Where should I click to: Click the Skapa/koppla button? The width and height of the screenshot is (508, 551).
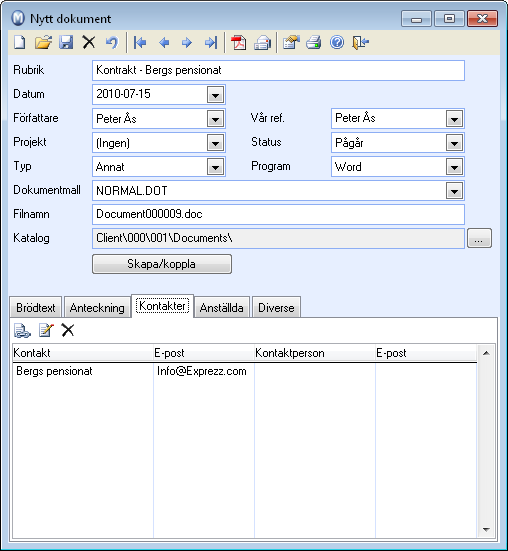(162, 264)
